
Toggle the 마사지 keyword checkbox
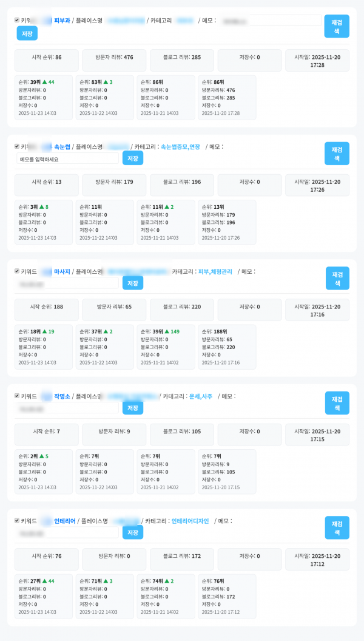pos(17,271)
